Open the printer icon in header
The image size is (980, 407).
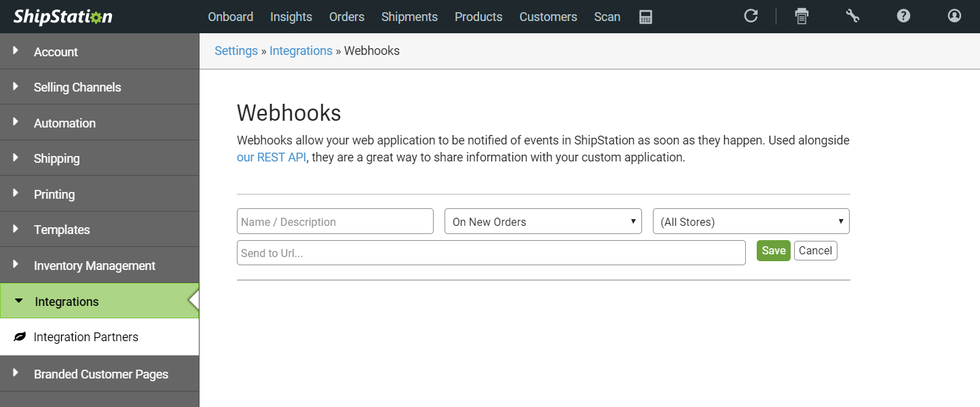point(802,16)
